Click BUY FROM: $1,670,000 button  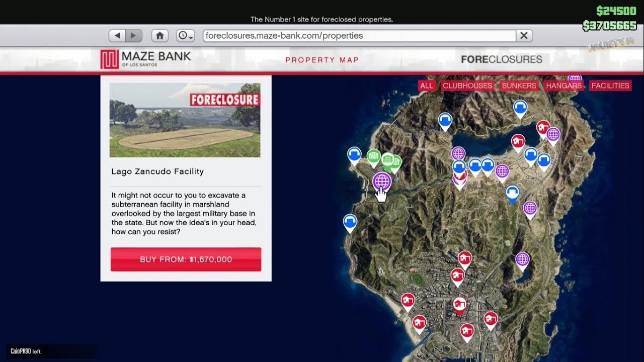coord(186,259)
